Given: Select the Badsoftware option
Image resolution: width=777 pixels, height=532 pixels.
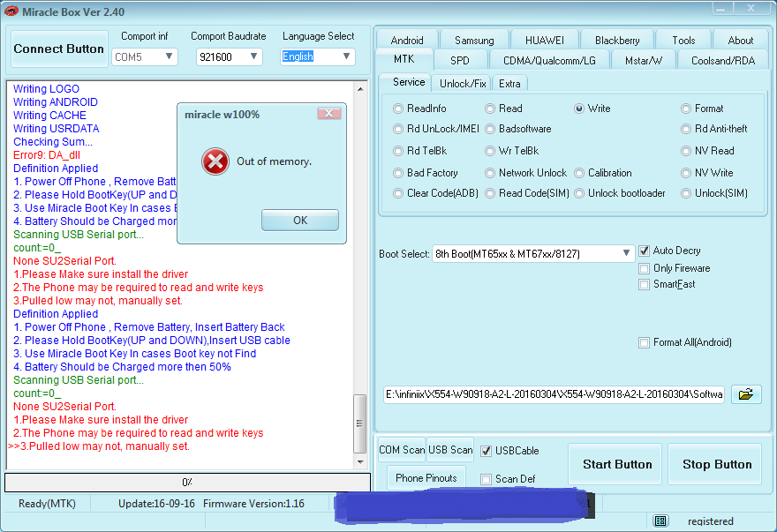Looking at the screenshot, I should coord(490,129).
